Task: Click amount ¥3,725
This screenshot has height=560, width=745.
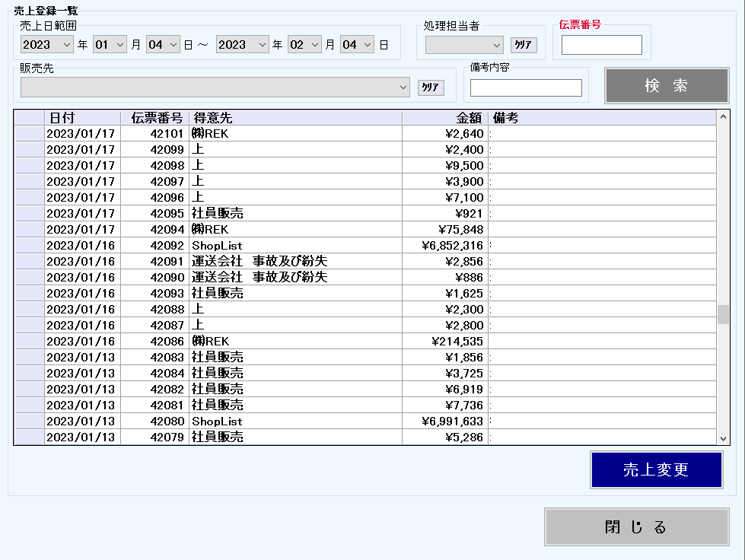Action: [x=464, y=374]
